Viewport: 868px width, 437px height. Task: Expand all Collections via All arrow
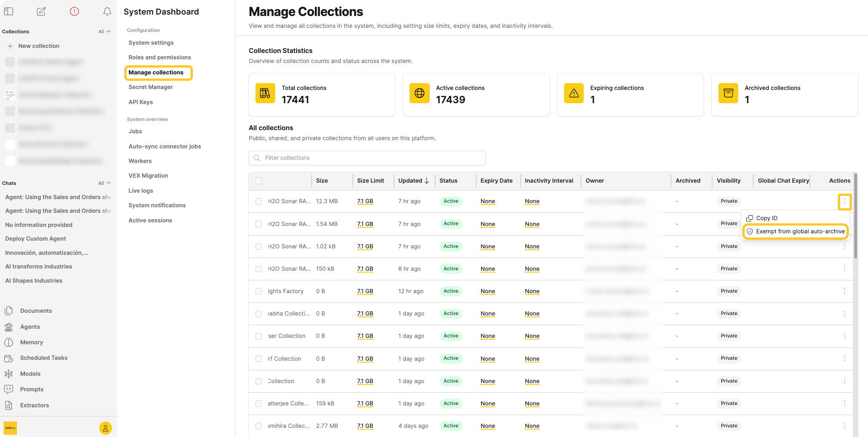(104, 32)
